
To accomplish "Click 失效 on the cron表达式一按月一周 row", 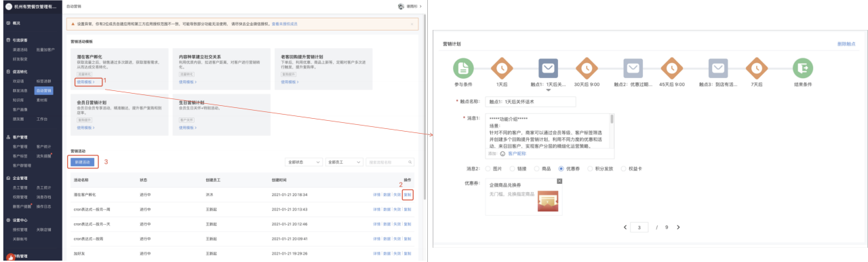I will point(397,209).
